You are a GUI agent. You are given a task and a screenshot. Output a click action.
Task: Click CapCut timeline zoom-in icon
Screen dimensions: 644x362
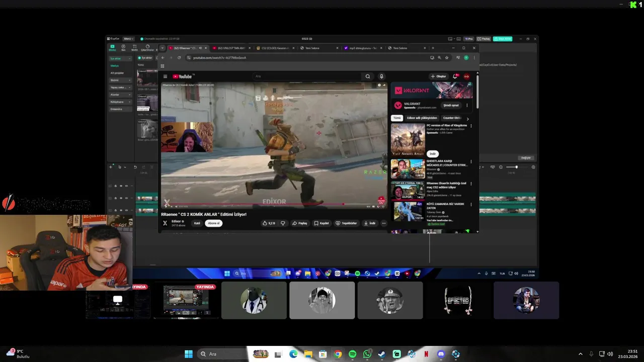(533, 167)
